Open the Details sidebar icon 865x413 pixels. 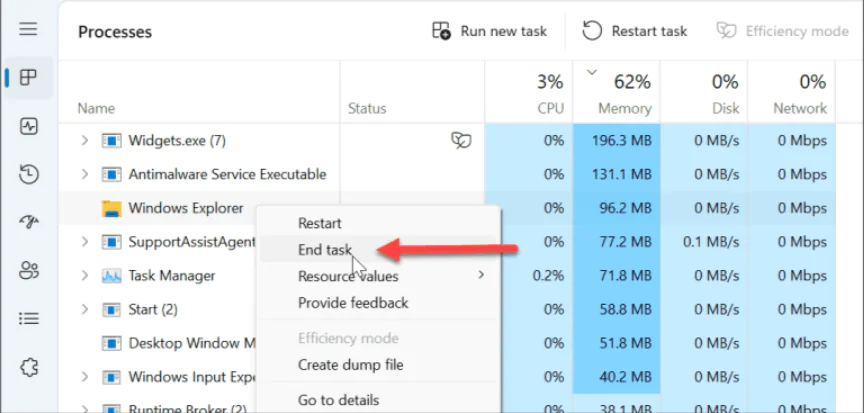[x=28, y=318]
